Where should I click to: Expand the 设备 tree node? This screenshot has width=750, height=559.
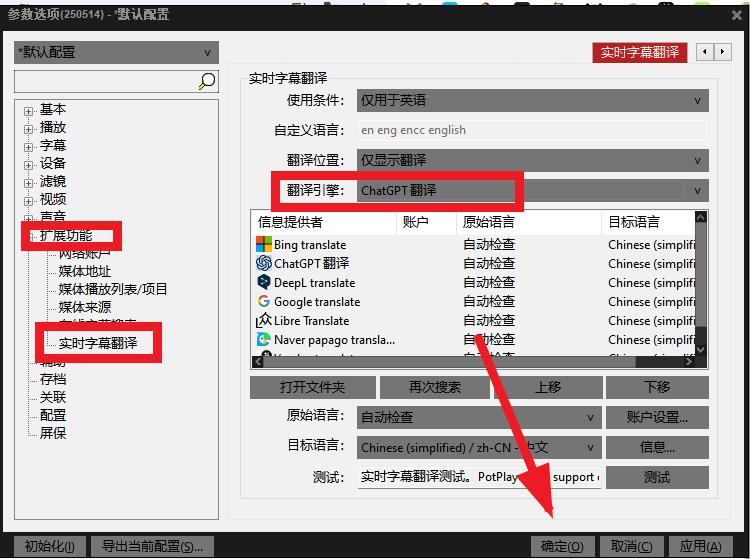(28, 165)
